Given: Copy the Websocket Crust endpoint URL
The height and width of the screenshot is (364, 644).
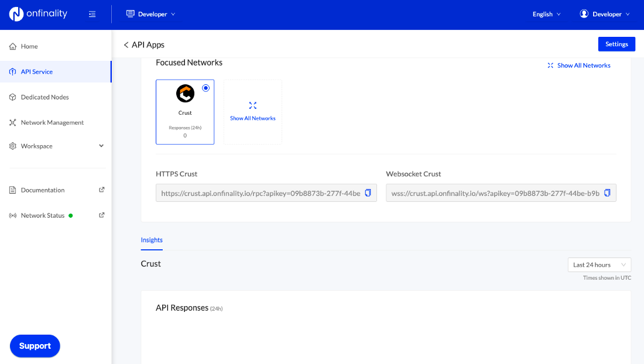Looking at the screenshot, I should pos(608,193).
